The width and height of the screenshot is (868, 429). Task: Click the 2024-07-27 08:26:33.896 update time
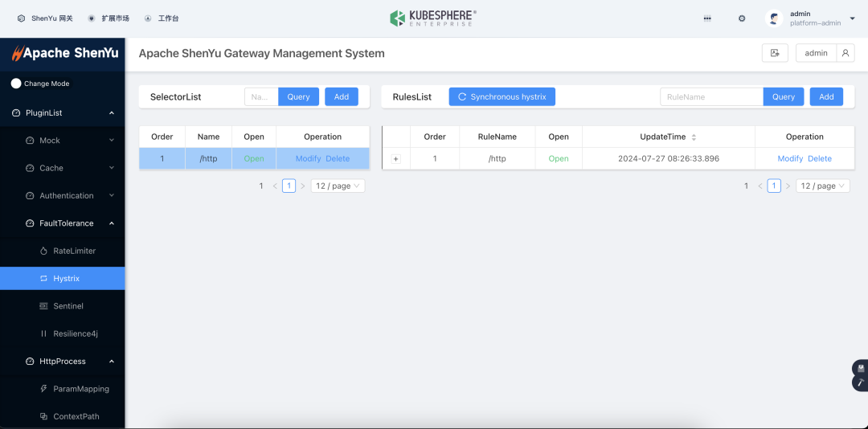[669, 159]
